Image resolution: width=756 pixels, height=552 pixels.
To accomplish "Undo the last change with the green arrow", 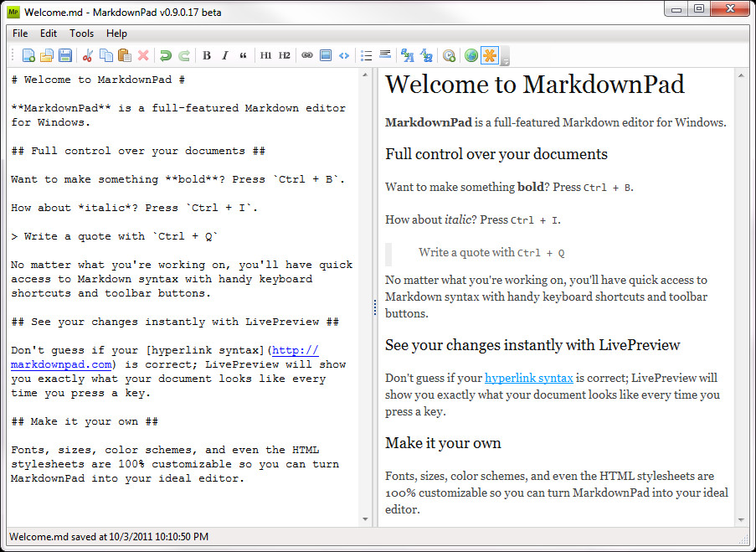I will [x=166, y=55].
